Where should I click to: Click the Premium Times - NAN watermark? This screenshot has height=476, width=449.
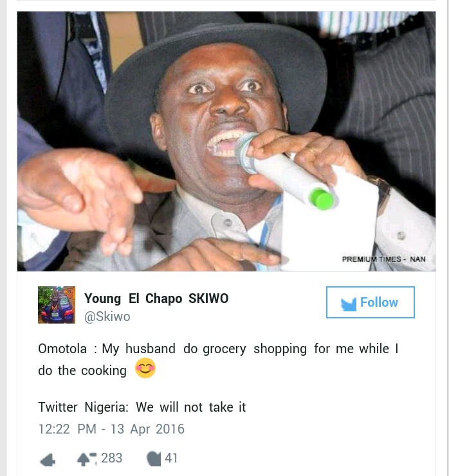click(383, 259)
